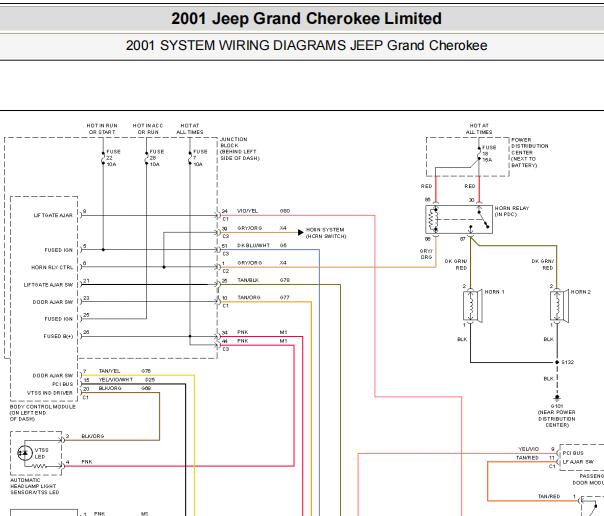Screen dimensions: 604x516
Task: Click the 'DK BLU/WHT' wire color label
Action: [253, 245]
